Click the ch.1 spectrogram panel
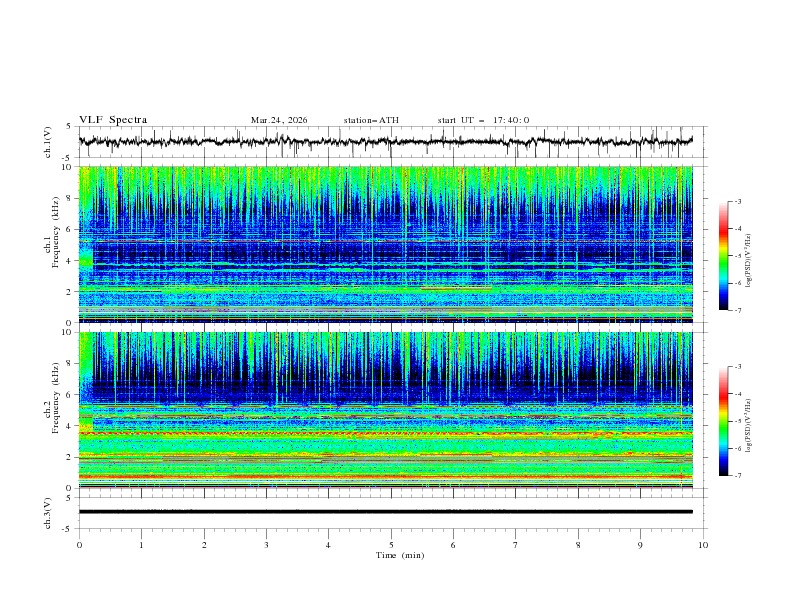This screenshot has height=612, width=792. coord(386,244)
